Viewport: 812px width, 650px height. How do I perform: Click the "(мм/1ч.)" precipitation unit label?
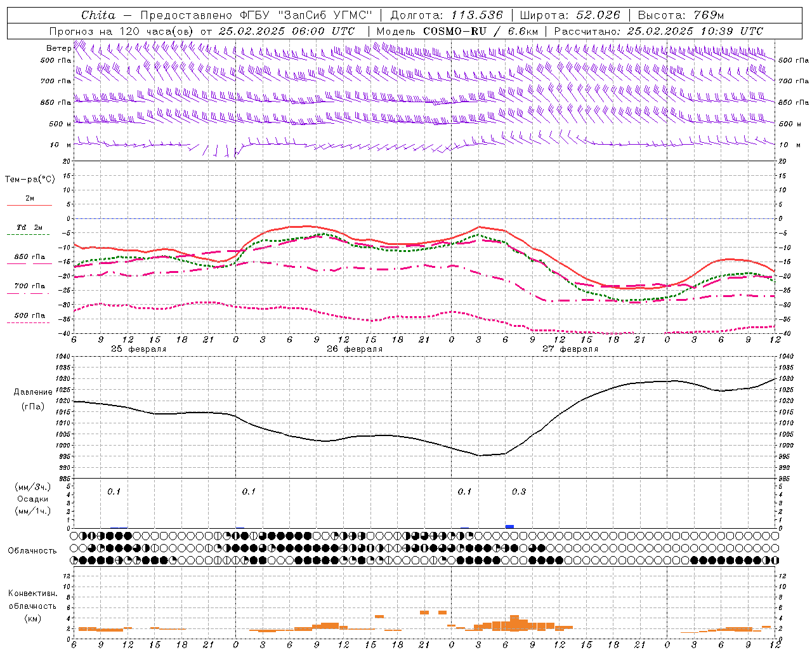coord(32,511)
